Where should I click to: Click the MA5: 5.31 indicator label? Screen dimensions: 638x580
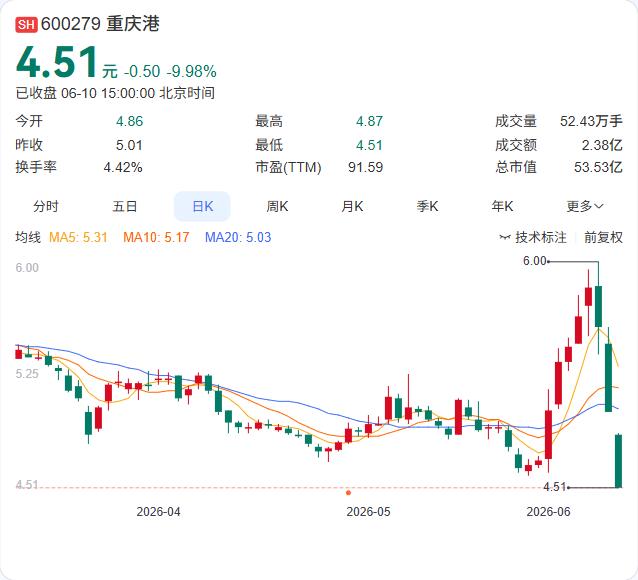pyautogui.click(x=78, y=237)
